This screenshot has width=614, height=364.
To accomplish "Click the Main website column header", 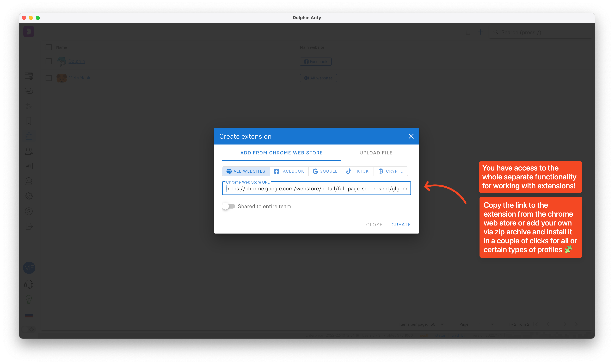I will (x=312, y=47).
